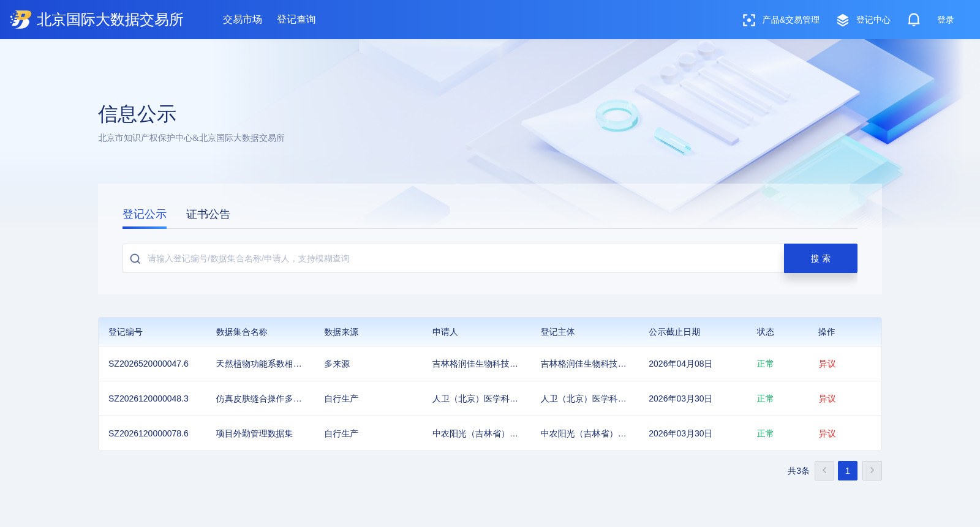Open the 产品&交易管理 scan icon
This screenshot has height=527, width=980.
748,20
